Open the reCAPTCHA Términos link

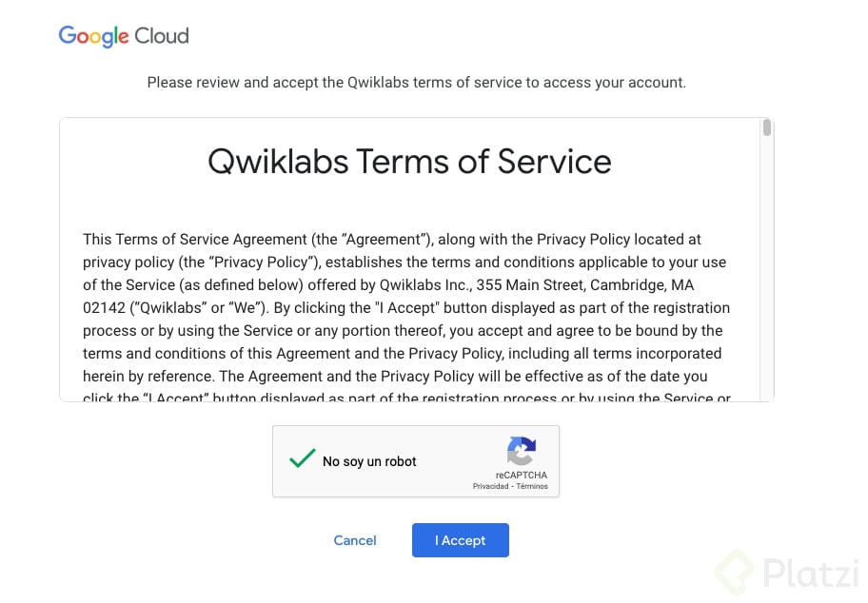click(x=532, y=486)
